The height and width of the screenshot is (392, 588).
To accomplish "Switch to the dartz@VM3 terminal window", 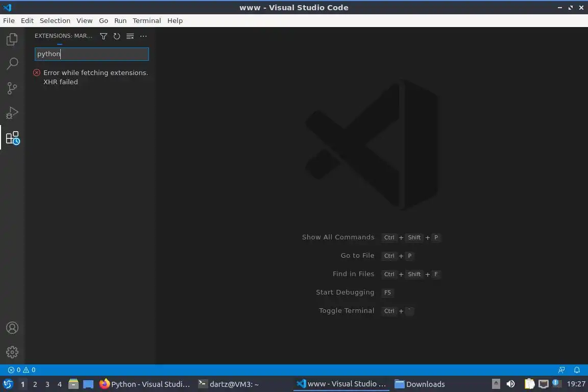I will coord(229,384).
